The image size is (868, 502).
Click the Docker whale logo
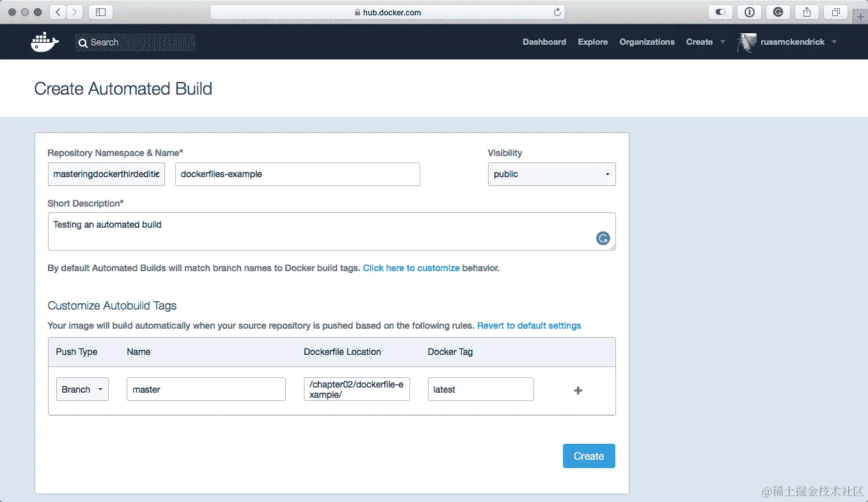click(x=45, y=42)
